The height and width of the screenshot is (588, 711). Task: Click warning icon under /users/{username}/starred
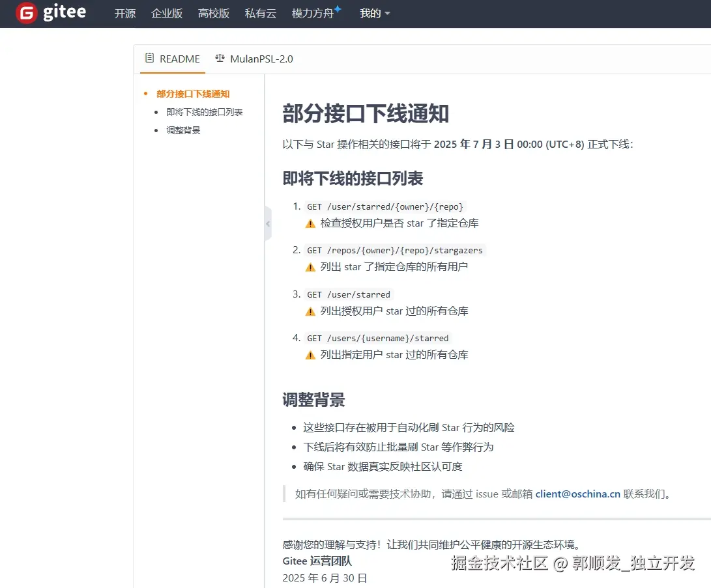(311, 355)
